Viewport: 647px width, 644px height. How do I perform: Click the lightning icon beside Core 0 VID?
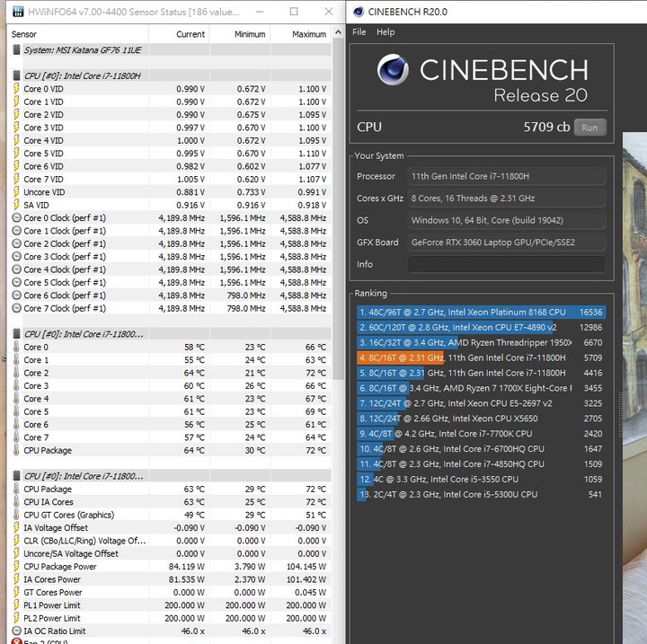(x=15, y=89)
